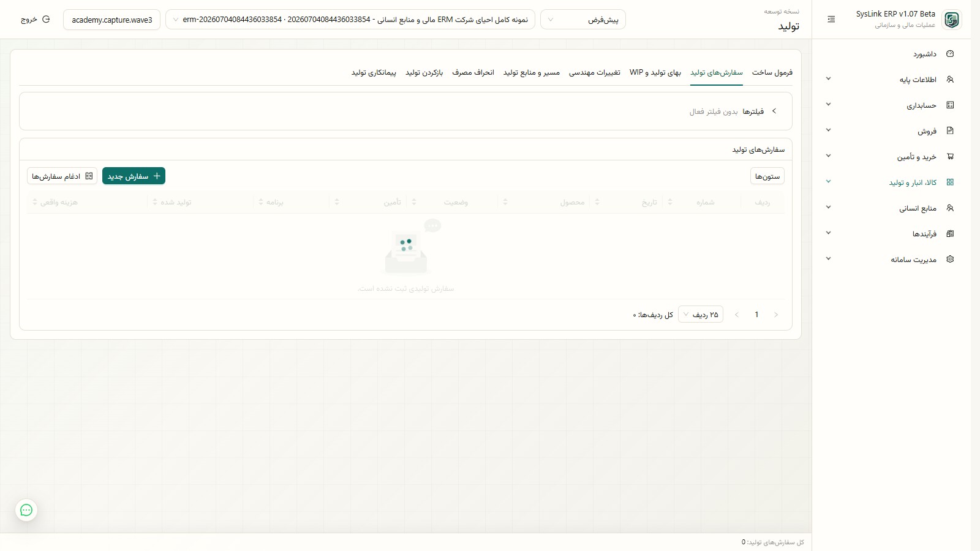The height and width of the screenshot is (551, 980).
Task: Click the فروش document icon
Action: click(x=950, y=131)
